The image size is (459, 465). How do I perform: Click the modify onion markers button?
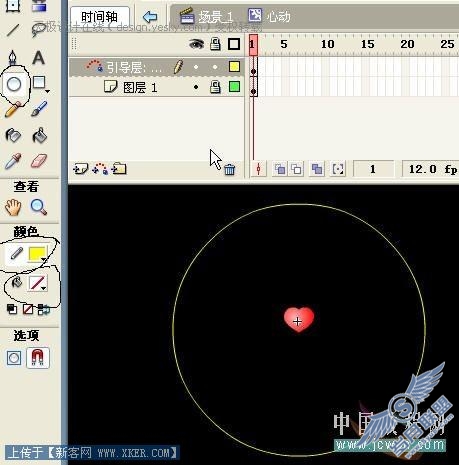point(337,169)
